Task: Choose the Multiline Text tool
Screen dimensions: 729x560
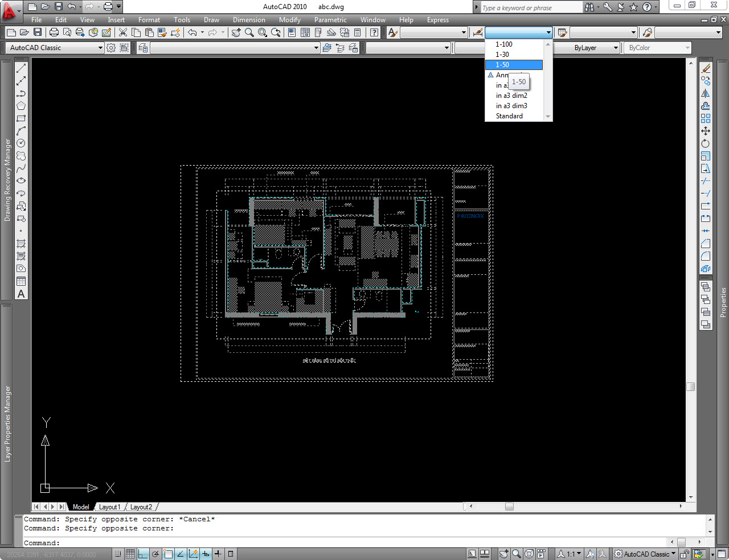Action: [x=21, y=294]
